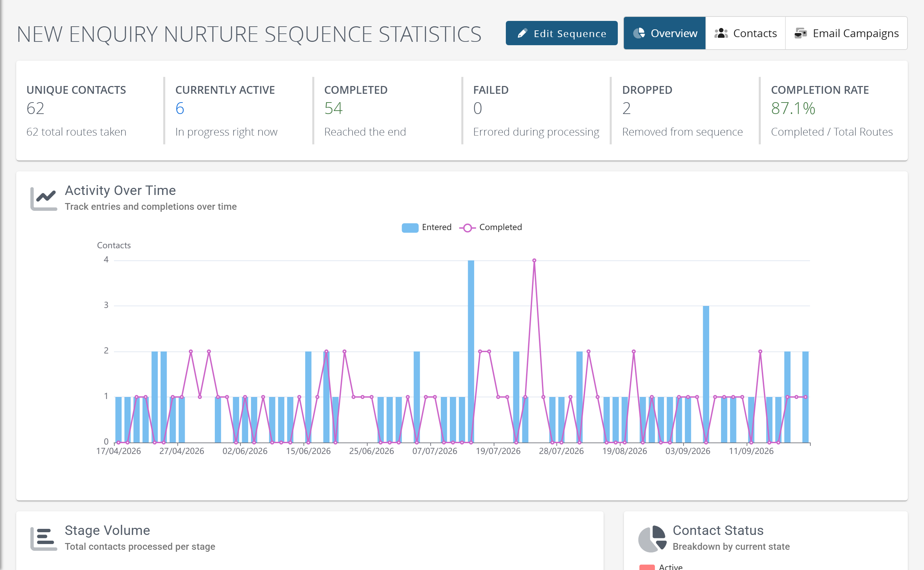Toggle the Completed legend marker
The width and height of the screenshot is (924, 570).
[x=467, y=228]
